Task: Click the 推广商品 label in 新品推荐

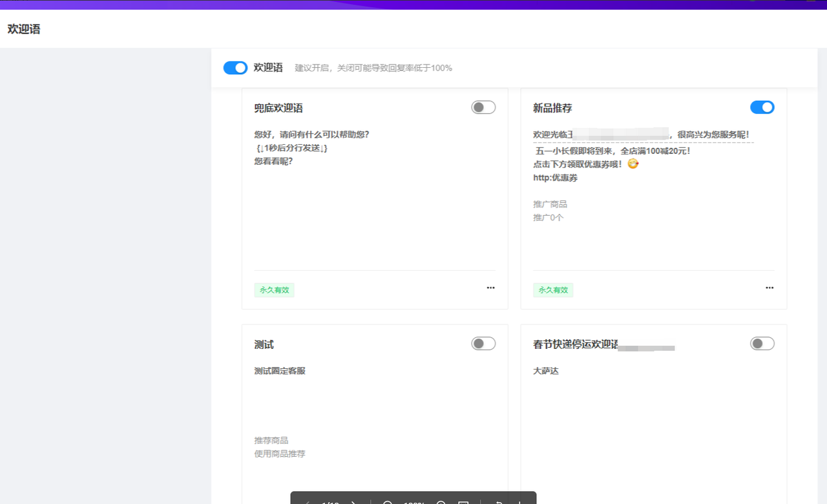Action: point(550,204)
